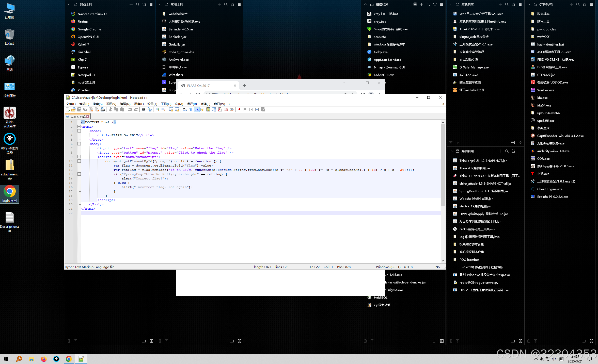Viewport: 598px width, 364px height.
Task: Open a new tab in the FLARE On 2017 window
Action: (x=244, y=86)
